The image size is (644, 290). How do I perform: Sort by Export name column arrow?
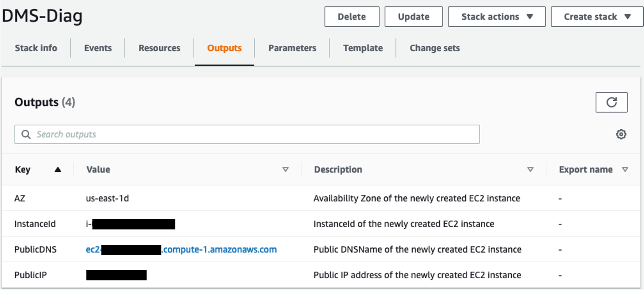click(x=625, y=170)
